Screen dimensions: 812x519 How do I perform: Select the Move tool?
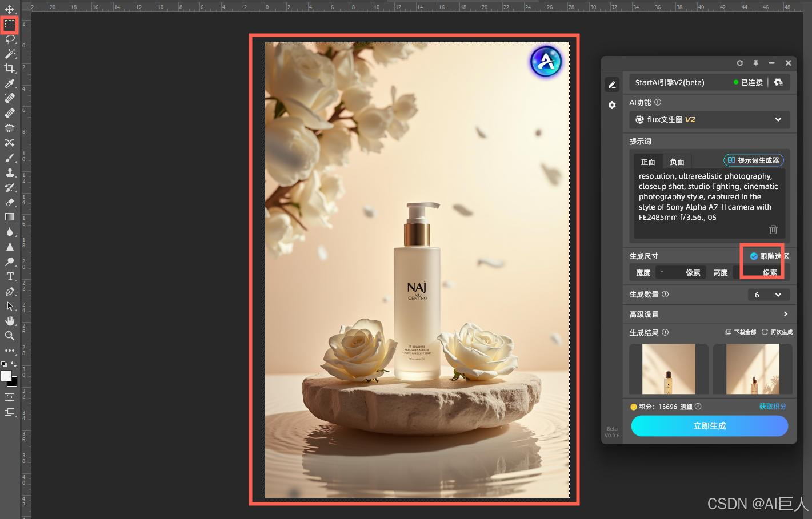pyautogui.click(x=10, y=9)
